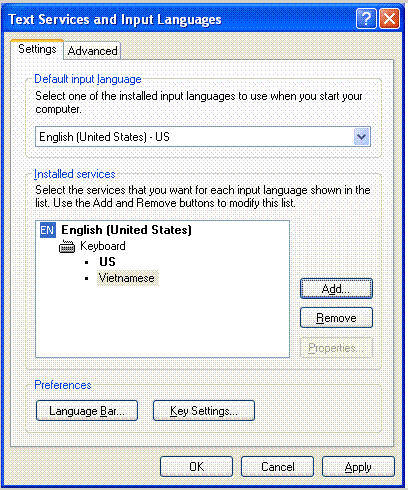Click the grayed Properties... button

point(336,348)
